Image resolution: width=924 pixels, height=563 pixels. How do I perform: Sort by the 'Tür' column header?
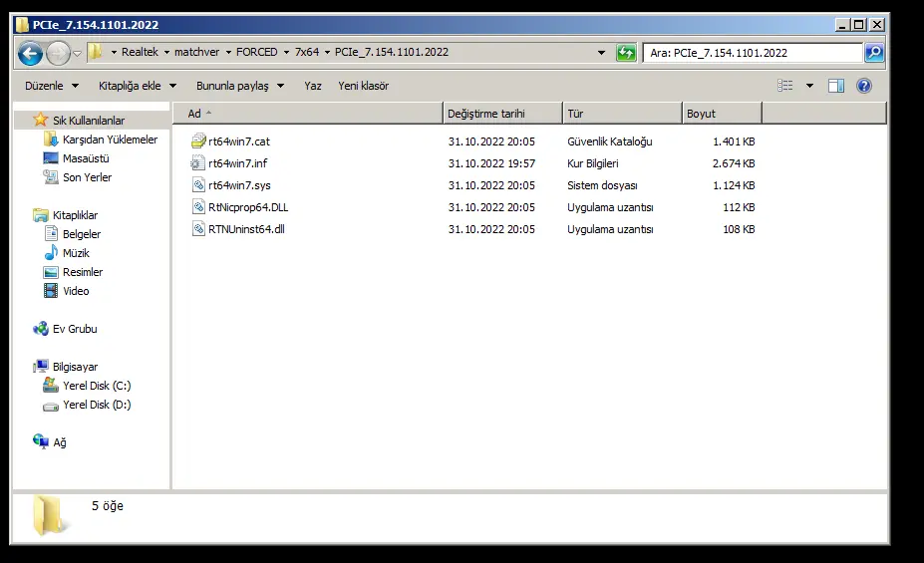[622, 113]
